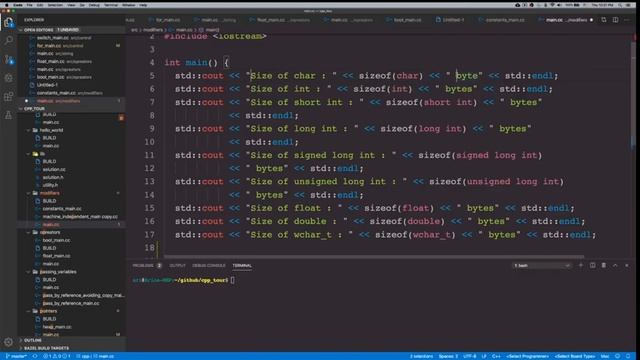This screenshot has width=640, height=360.
Task: Open the Extensions view
Action: pyautogui.click(x=9, y=96)
